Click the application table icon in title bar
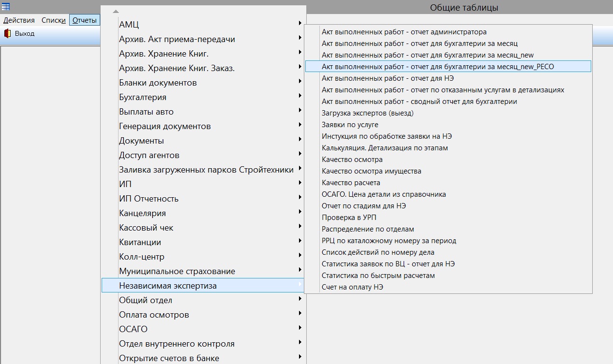 (x=6, y=6)
